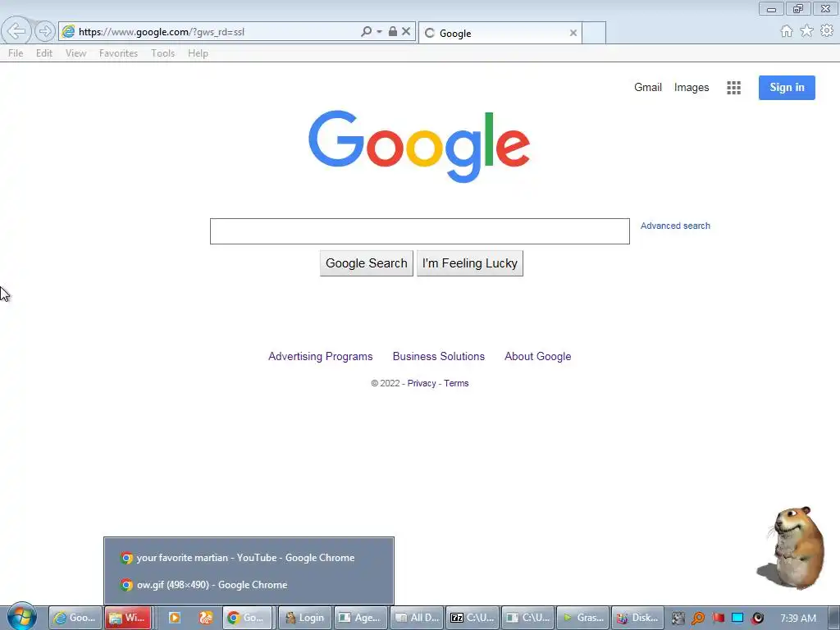Open the Help menu
840x630 pixels.
(x=198, y=53)
